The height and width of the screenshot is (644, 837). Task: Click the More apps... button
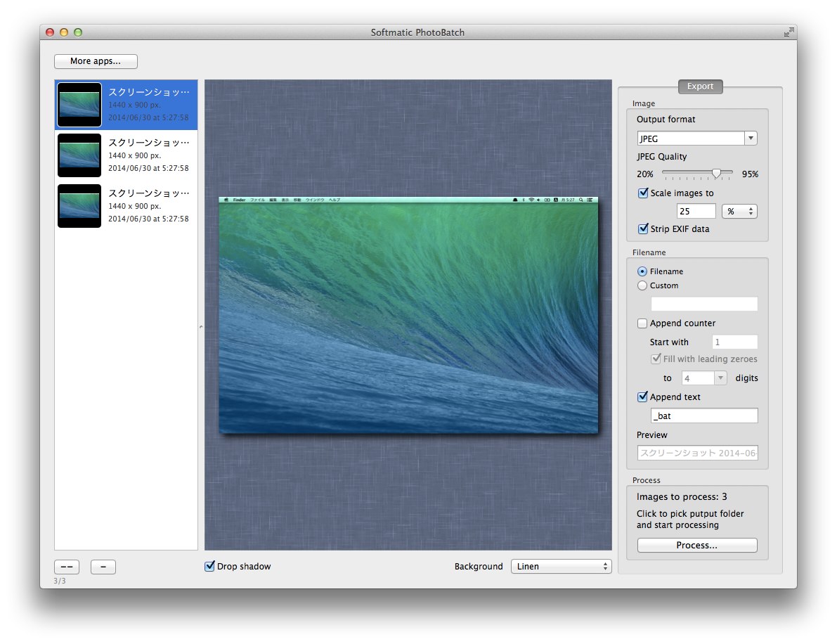tap(96, 61)
